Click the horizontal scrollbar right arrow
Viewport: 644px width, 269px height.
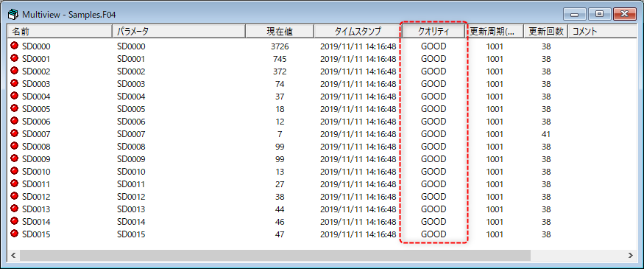[x=630, y=256]
